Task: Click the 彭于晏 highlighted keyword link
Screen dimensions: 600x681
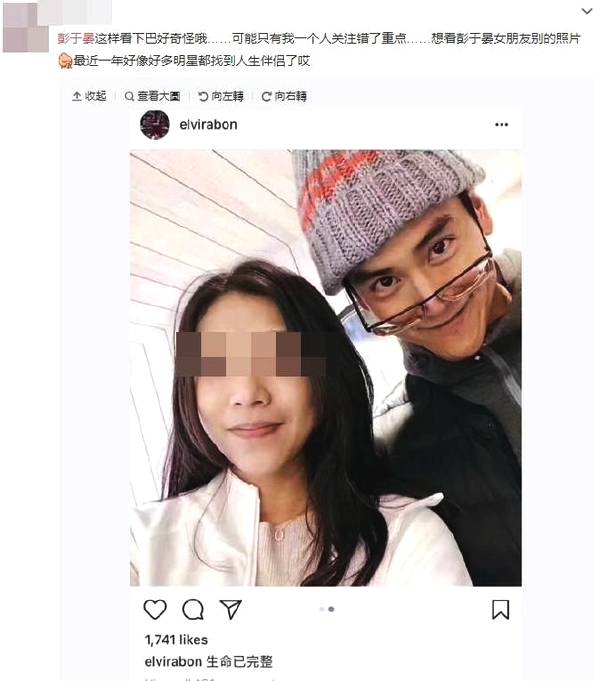Action: pos(76,39)
